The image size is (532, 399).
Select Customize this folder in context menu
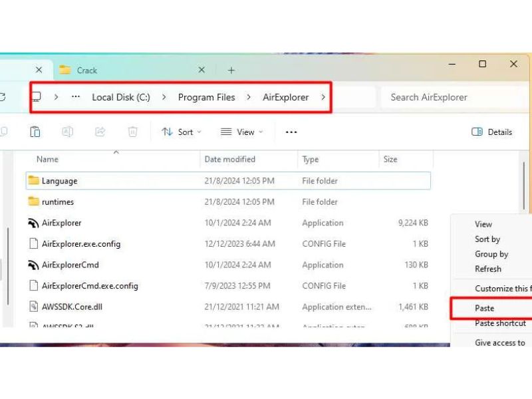coord(503,289)
